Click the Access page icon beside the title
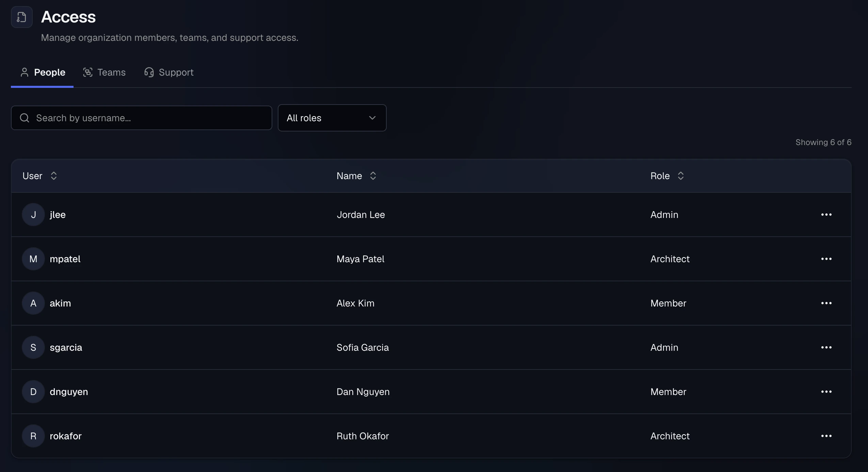The width and height of the screenshot is (868, 472). 22,17
